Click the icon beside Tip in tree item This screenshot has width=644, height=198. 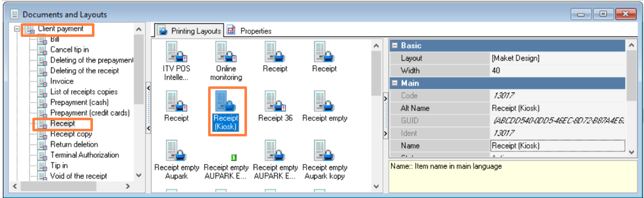[x=42, y=166]
